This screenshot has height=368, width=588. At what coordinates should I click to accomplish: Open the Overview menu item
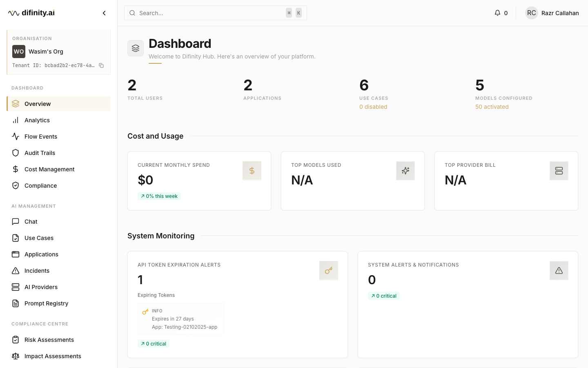59,104
